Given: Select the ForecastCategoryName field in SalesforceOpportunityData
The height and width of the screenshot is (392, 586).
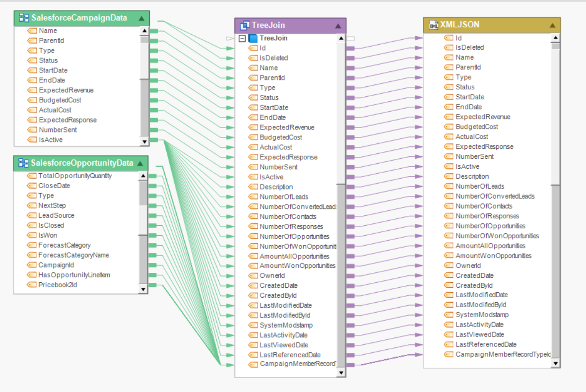Looking at the screenshot, I should point(73,255).
